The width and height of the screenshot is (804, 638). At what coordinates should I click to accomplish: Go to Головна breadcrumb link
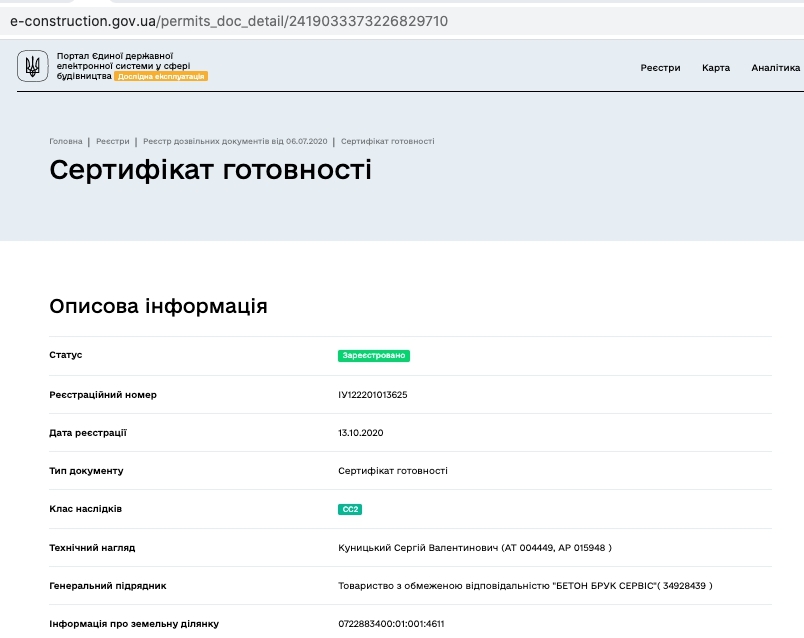click(x=66, y=141)
